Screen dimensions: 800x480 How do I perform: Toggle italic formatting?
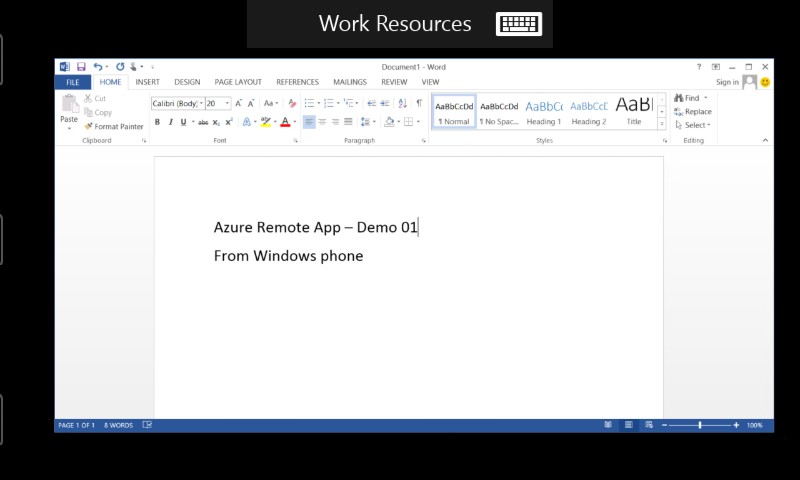click(170, 122)
